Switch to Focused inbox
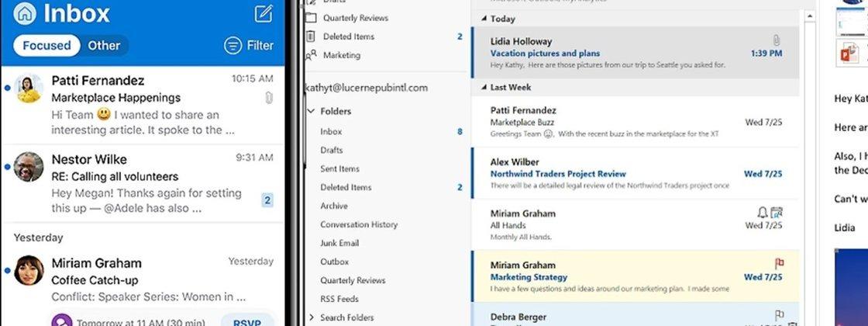 46,46
